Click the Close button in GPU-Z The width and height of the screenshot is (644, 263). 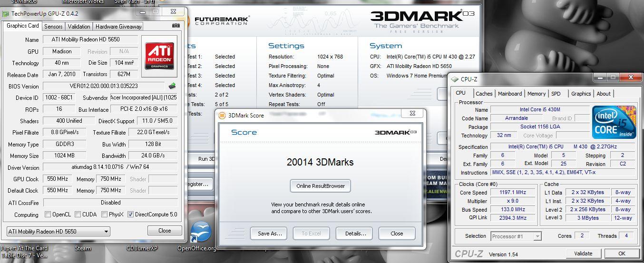click(x=165, y=231)
